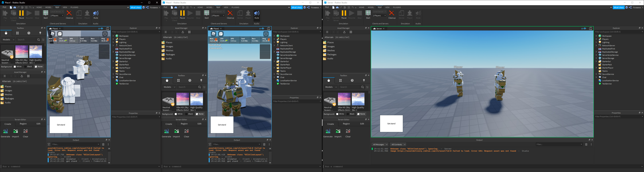The image size is (644, 172).
Task: Open All Contexts dropdown in Server Output
Action: point(398,144)
